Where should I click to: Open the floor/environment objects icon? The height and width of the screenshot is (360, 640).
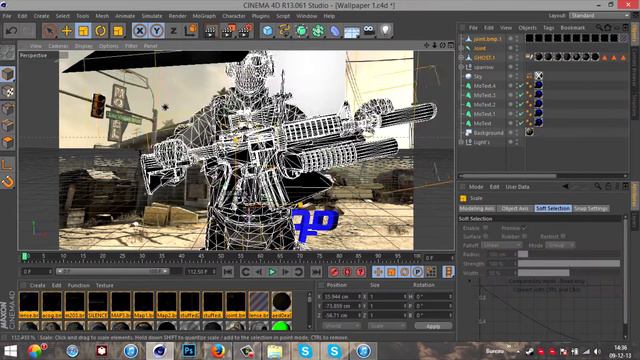(351, 31)
